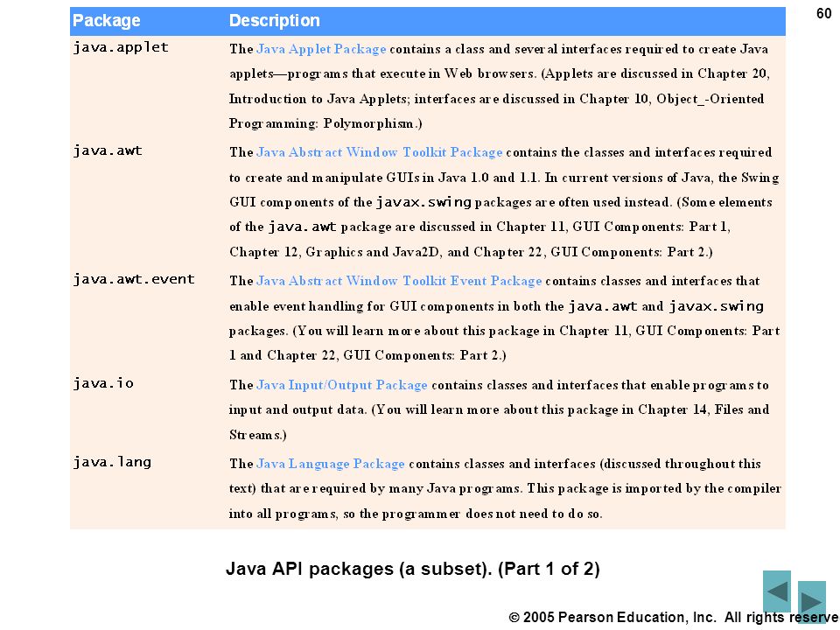840x630 pixels.
Task: Click inline javax.swing code in java.awt description
Action: [x=423, y=202]
